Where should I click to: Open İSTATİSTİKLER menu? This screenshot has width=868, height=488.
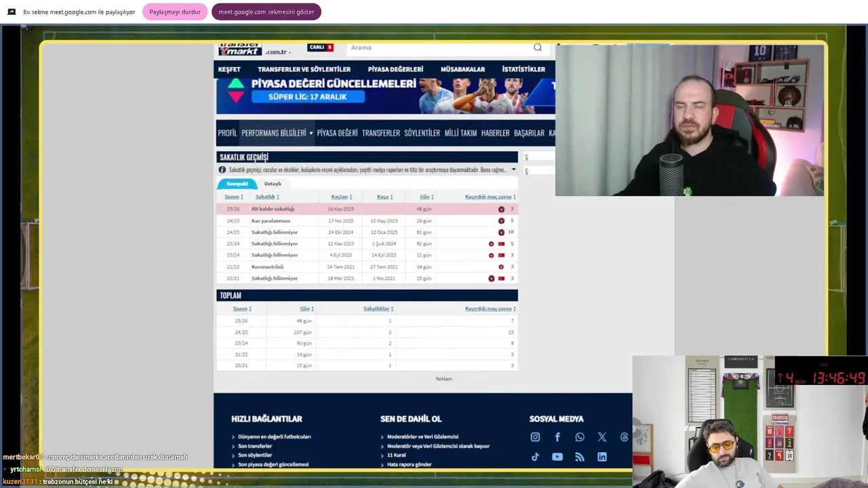pos(524,69)
